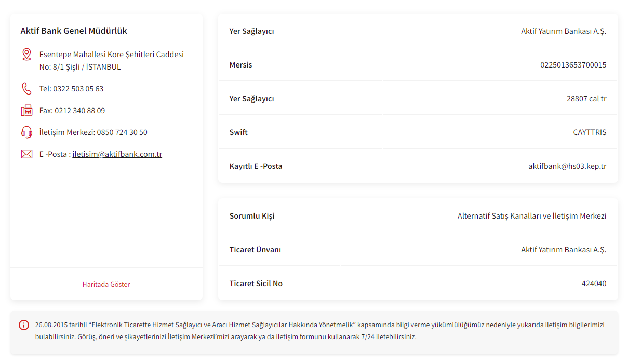The image size is (628, 364).
Task: Open the iletisim@aktifbank.com.tr email link
Action: pos(117,154)
